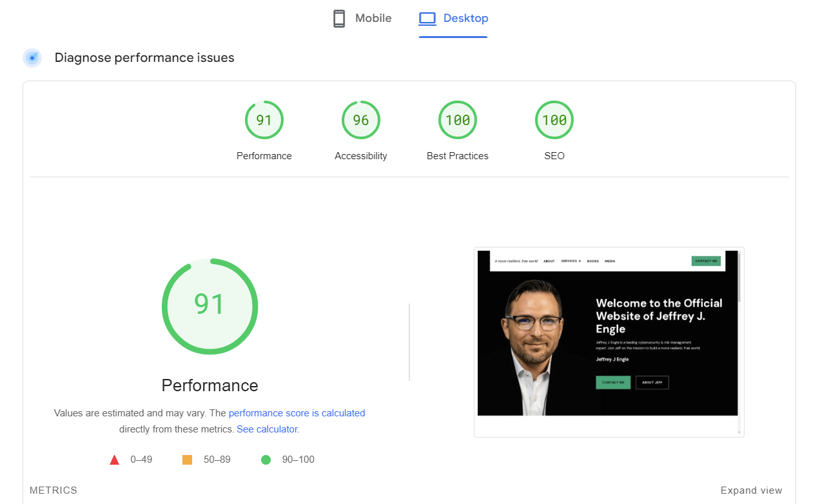820x504 pixels.
Task: Click the website screenshot thumbnail
Action: click(x=609, y=342)
